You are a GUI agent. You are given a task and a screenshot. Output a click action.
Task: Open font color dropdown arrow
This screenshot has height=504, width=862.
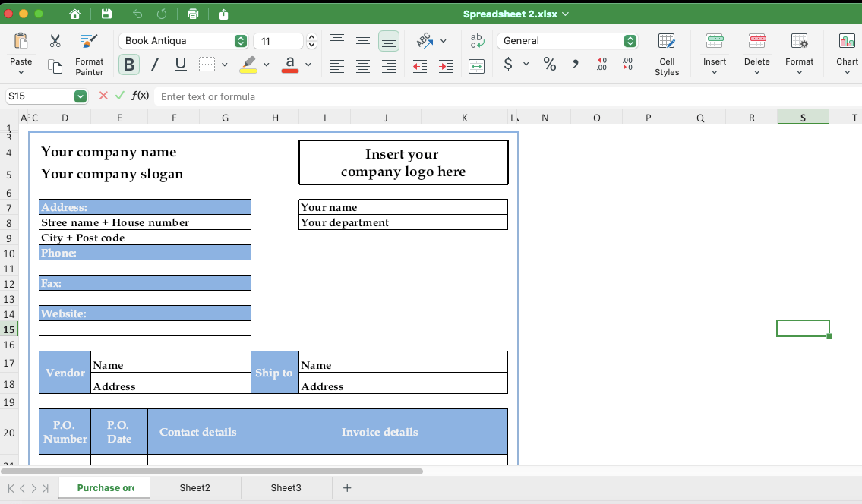point(308,65)
